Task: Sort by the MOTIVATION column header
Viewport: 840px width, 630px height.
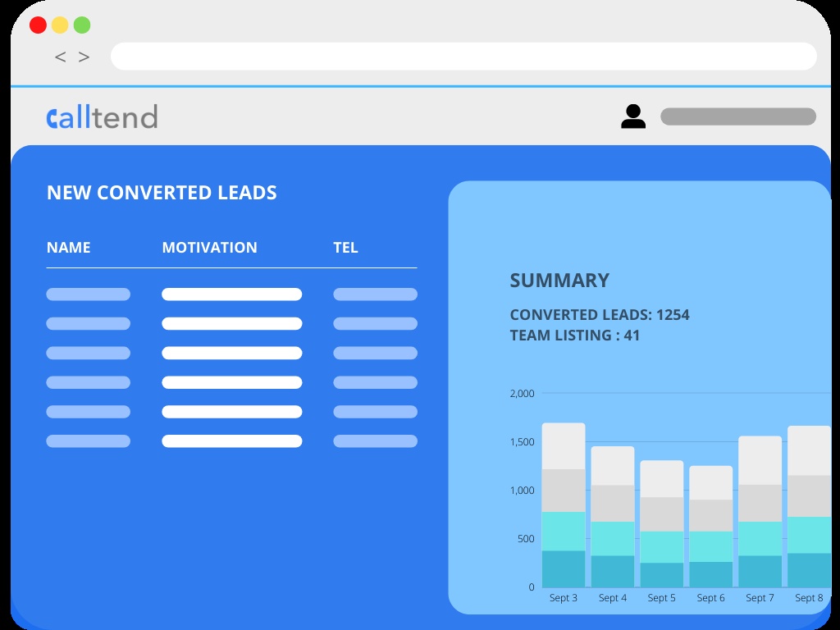Action: pyautogui.click(x=209, y=248)
